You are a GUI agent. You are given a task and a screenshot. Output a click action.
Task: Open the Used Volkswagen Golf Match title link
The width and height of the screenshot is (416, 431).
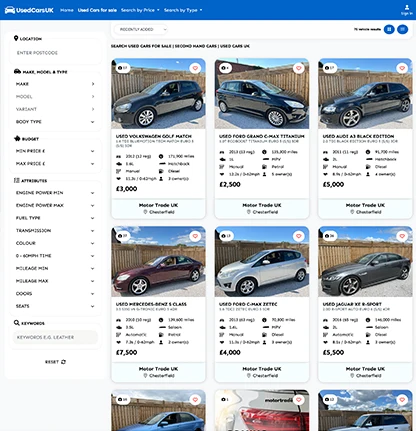coord(154,136)
